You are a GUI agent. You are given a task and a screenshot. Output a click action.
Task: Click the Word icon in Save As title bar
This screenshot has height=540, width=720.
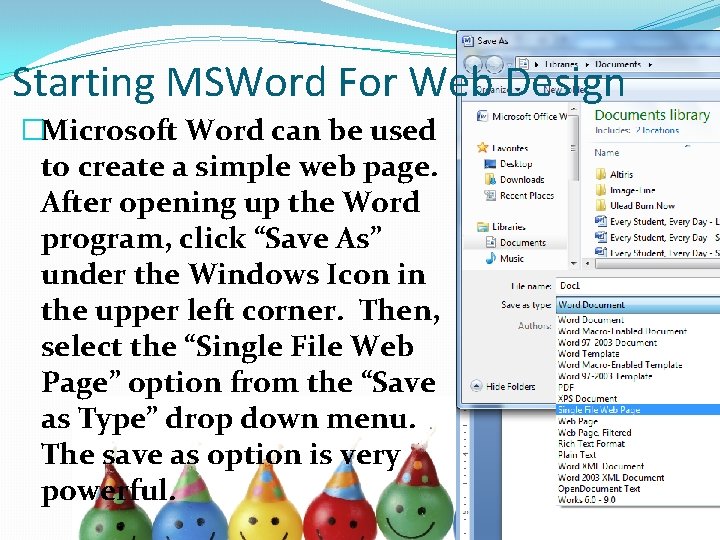pyautogui.click(x=467, y=41)
